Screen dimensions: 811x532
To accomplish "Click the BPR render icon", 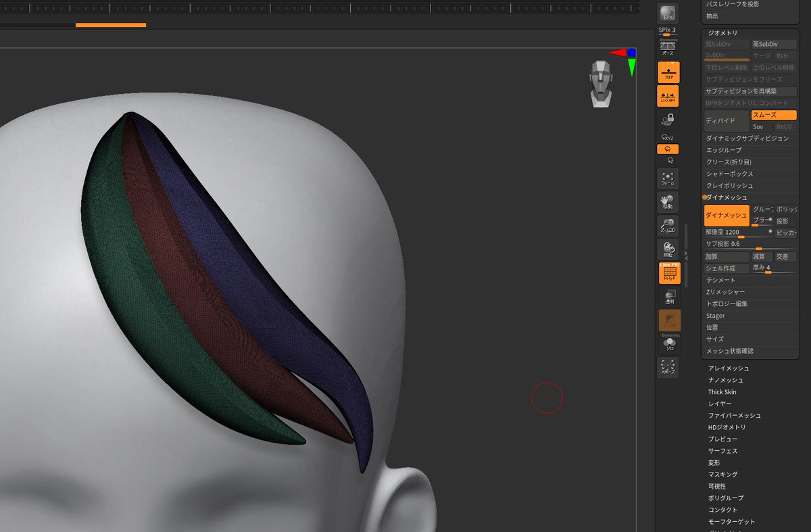I will pyautogui.click(x=667, y=12).
